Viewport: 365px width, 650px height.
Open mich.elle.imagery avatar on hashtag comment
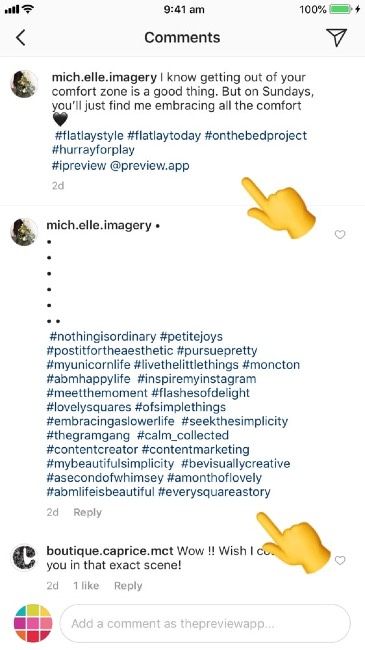click(x=24, y=232)
